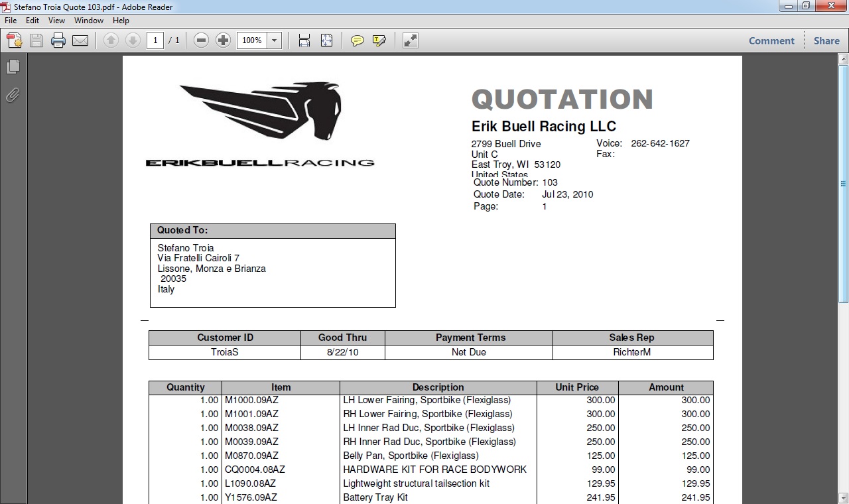Print the document using the printer icon
The image size is (849, 504).
58,40
